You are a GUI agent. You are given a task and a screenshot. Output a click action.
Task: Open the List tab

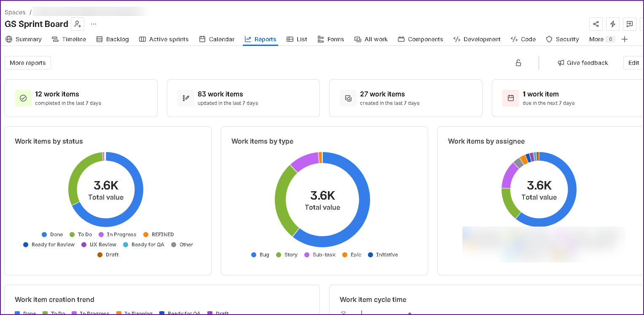pyautogui.click(x=297, y=39)
